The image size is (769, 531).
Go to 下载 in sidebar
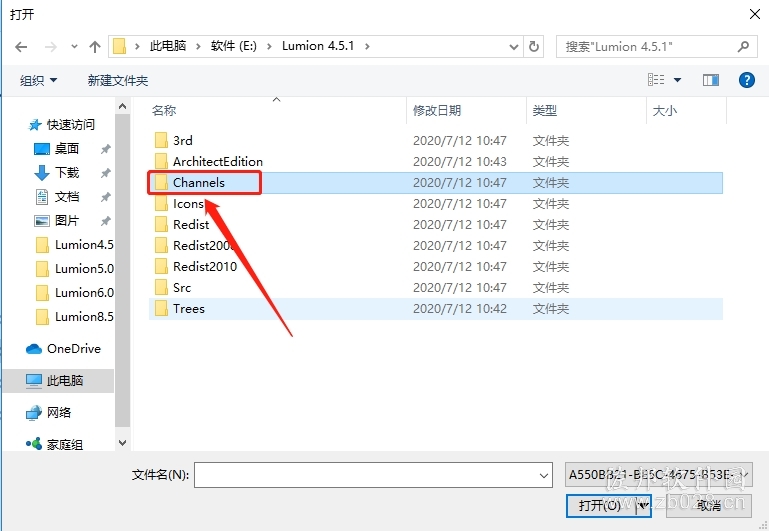[56, 173]
